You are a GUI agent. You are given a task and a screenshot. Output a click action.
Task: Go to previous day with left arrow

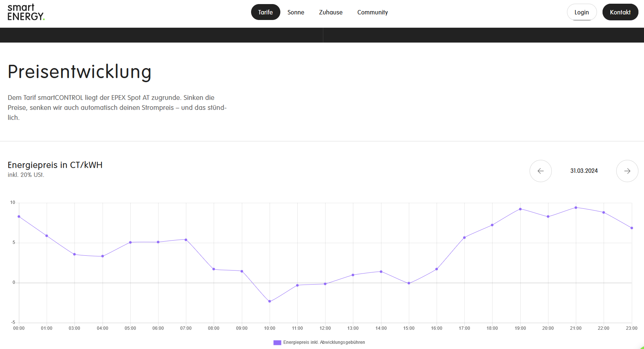point(540,171)
